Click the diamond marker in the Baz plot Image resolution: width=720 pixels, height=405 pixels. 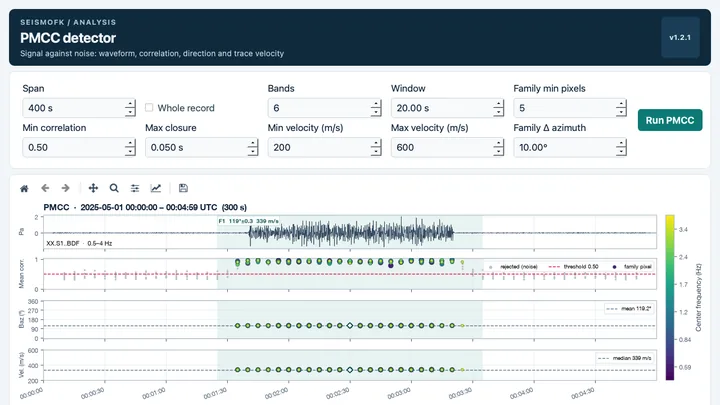click(x=350, y=326)
